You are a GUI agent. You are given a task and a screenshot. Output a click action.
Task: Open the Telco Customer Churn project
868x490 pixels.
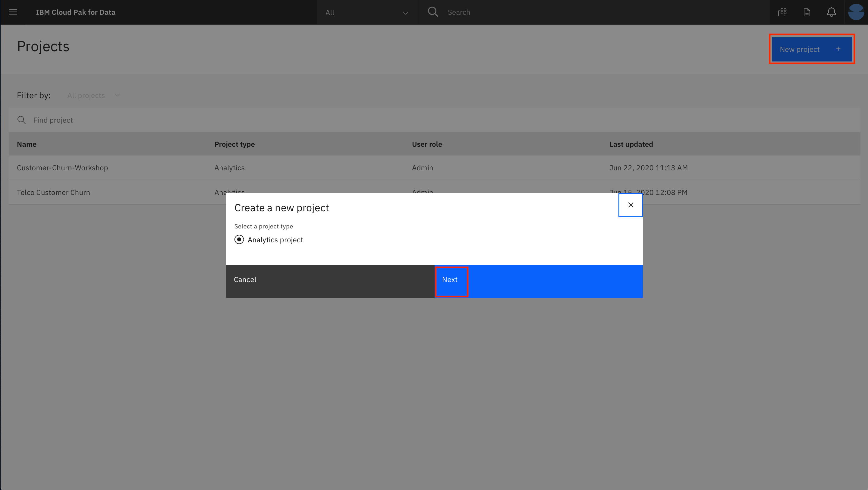(x=54, y=193)
